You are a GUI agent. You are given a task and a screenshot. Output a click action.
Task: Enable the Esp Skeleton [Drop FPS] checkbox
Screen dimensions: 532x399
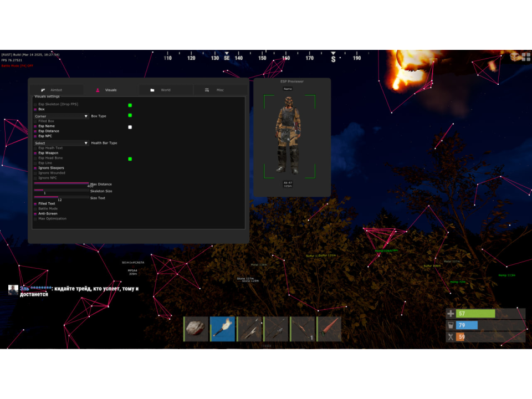point(35,105)
